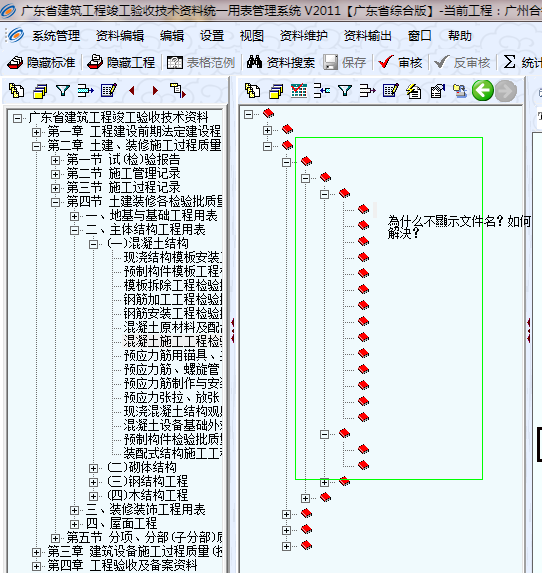Image resolution: width=542 pixels, height=573 pixels.
Task: Open the 编辑 menu
Action: coord(172,35)
